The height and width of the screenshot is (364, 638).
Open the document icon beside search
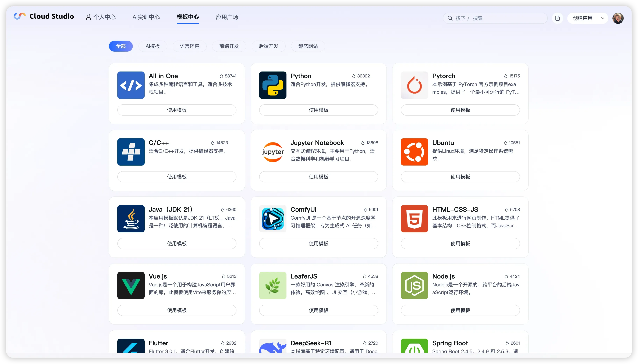click(x=557, y=18)
